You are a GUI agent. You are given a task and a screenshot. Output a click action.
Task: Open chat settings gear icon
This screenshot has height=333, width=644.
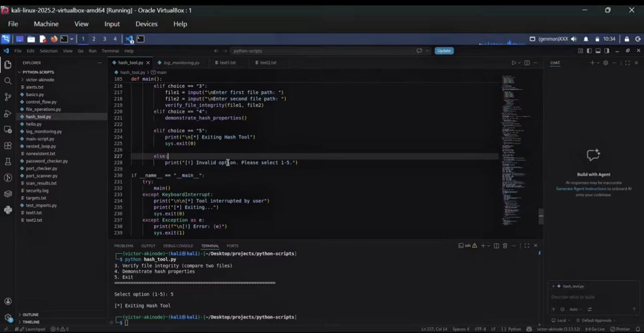pos(605,63)
